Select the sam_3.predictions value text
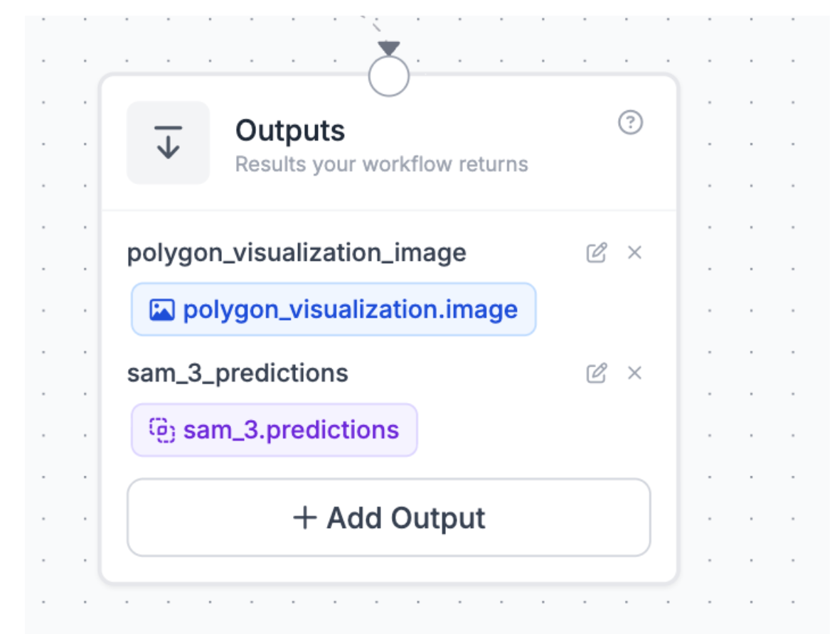Viewport: 832px width, 644px height. tap(291, 430)
